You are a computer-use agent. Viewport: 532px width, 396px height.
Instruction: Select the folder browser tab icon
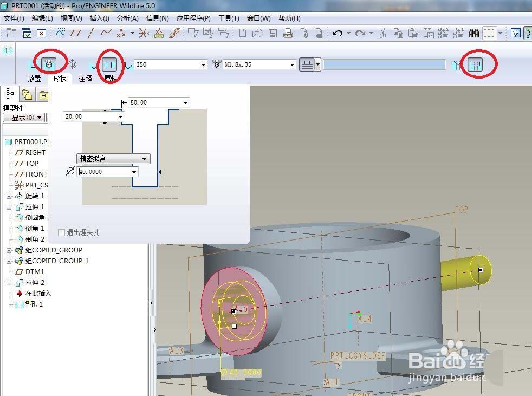pos(27,95)
